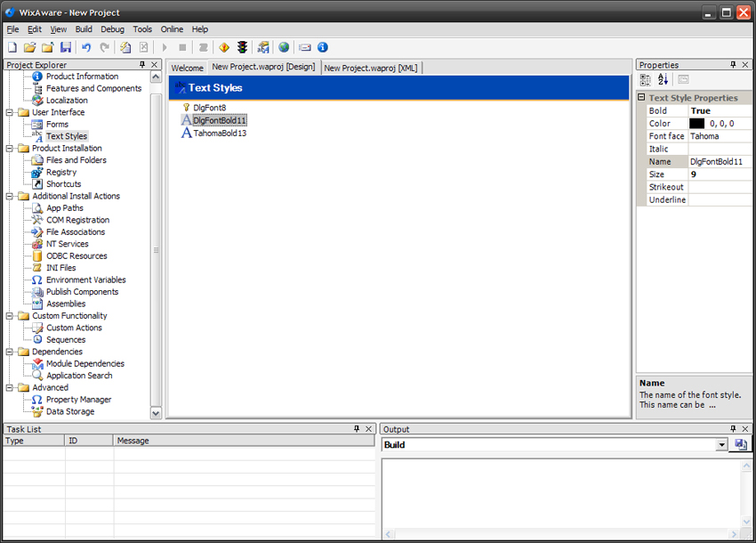Open Property Manager tree item
This screenshot has width=756, height=543.
(78, 400)
